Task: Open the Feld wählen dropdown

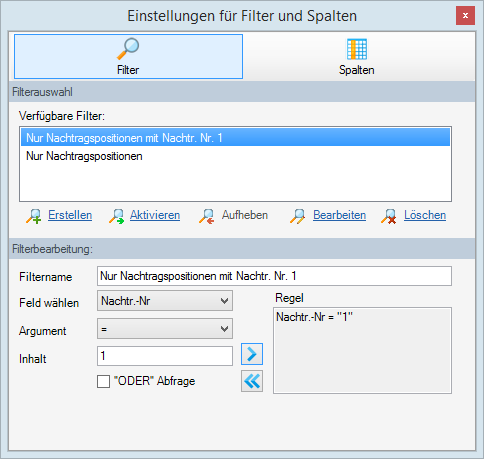Action: click(165, 301)
